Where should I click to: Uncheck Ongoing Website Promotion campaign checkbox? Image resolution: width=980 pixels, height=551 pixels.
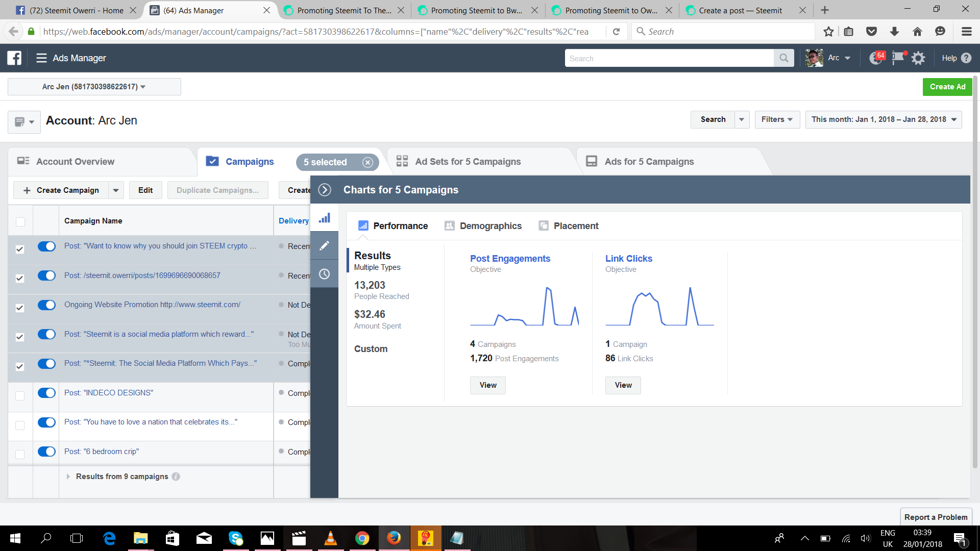click(x=20, y=308)
